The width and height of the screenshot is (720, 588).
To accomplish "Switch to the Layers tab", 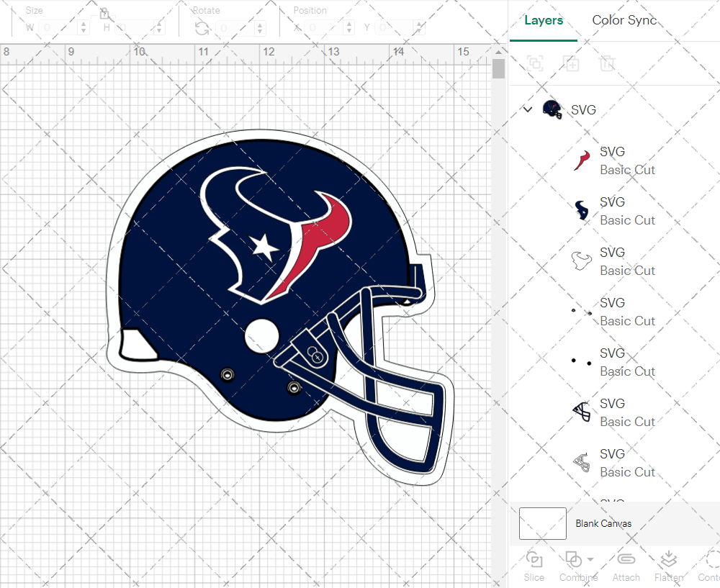I will pyautogui.click(x=543, y=20).
